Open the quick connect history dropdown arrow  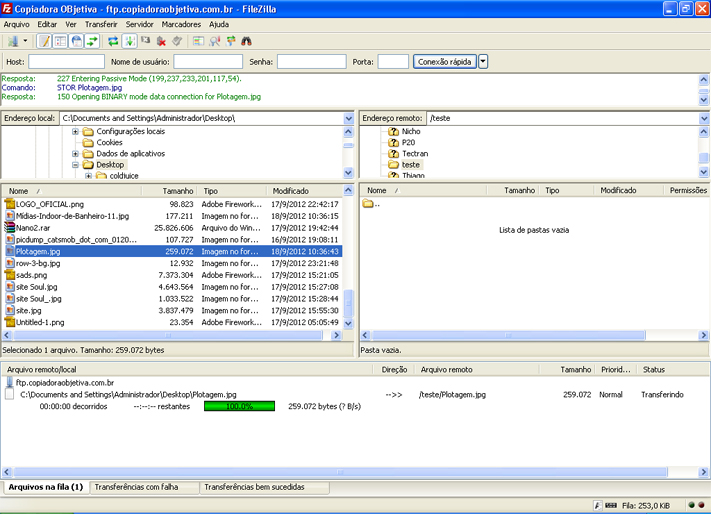click(x=484, y=62)
